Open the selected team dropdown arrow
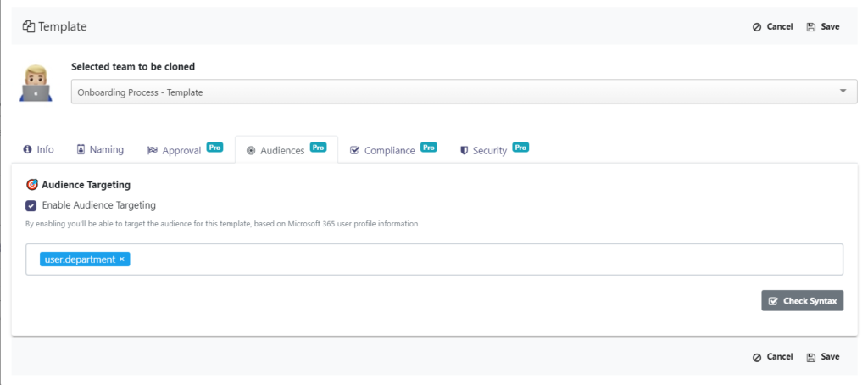 coord(843,92)
